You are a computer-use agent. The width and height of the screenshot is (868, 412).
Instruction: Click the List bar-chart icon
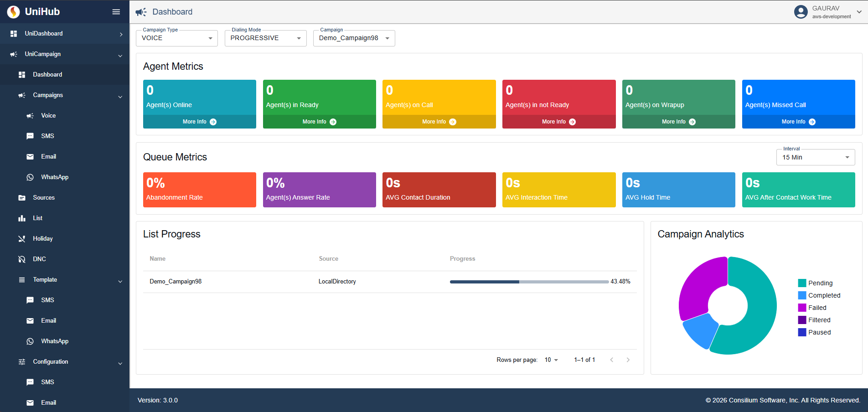pyautogui.click(x=22, y=218)
